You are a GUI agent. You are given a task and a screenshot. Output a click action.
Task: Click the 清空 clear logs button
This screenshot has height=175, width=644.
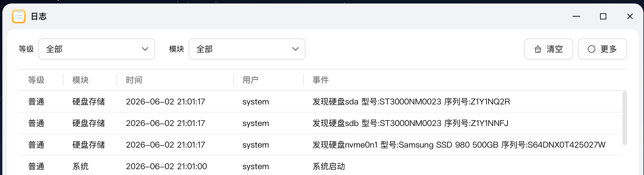pyautogui.click(x=548, y=49)
